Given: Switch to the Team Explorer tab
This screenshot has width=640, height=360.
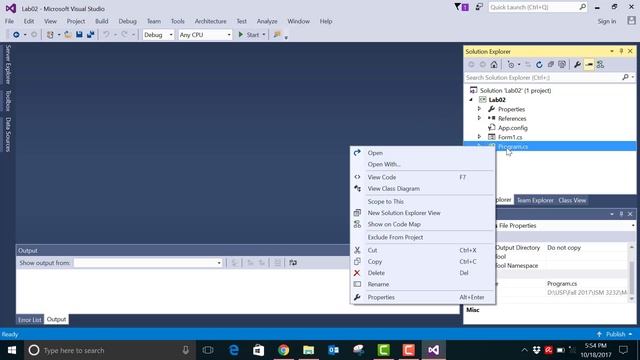Looking at the screenshot, I should coord(535,200).
